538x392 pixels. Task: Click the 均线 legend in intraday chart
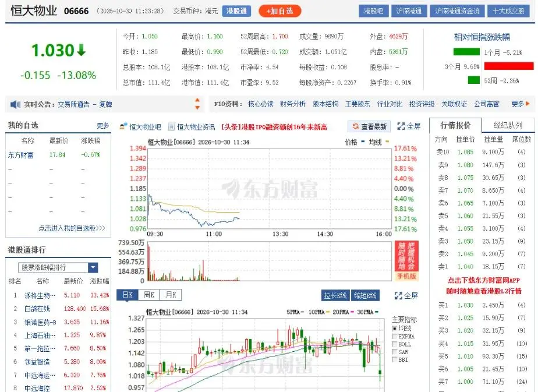pos(379,142)
